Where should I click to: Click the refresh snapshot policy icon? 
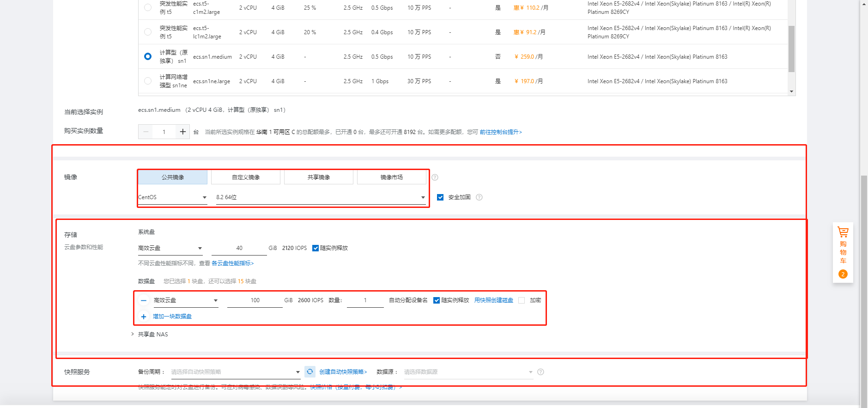pos(310,371)
